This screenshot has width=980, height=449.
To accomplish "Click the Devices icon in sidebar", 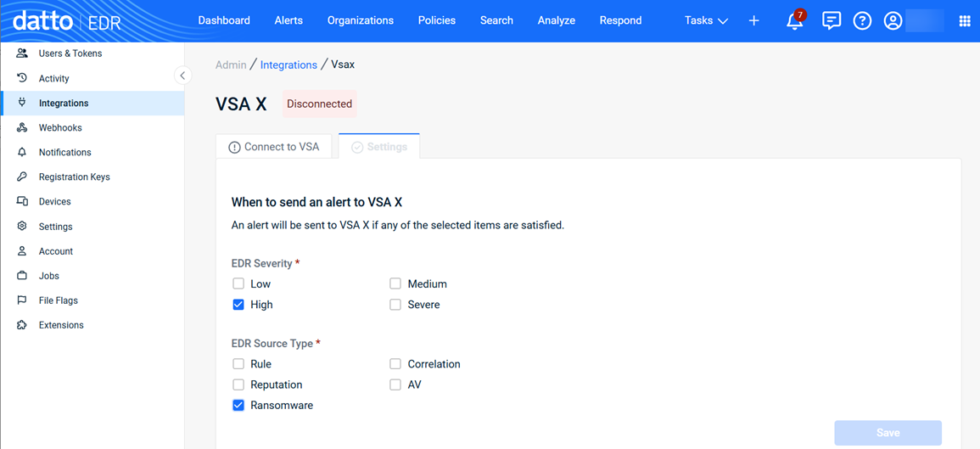I will (22, 201).
